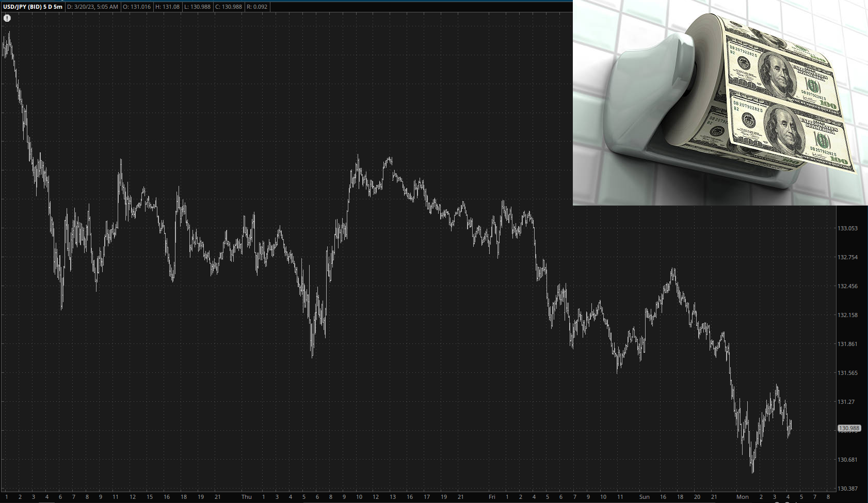
Task: Click the 131.565 price axis label
Action: 847,373
